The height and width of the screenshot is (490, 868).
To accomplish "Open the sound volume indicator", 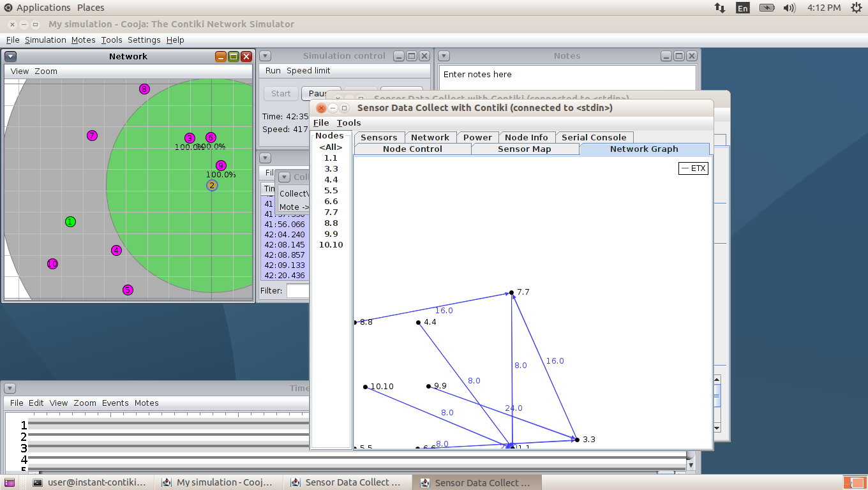I will (789, 8).
